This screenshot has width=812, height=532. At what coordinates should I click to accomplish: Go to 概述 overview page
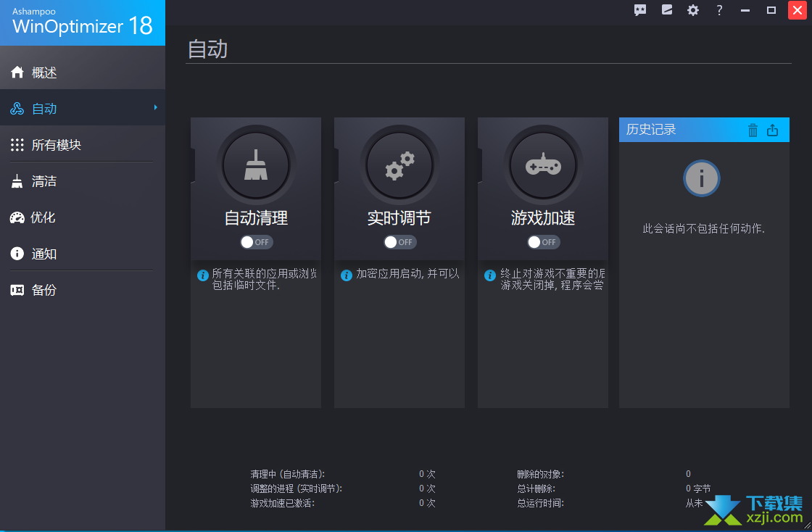coord(44,72)
